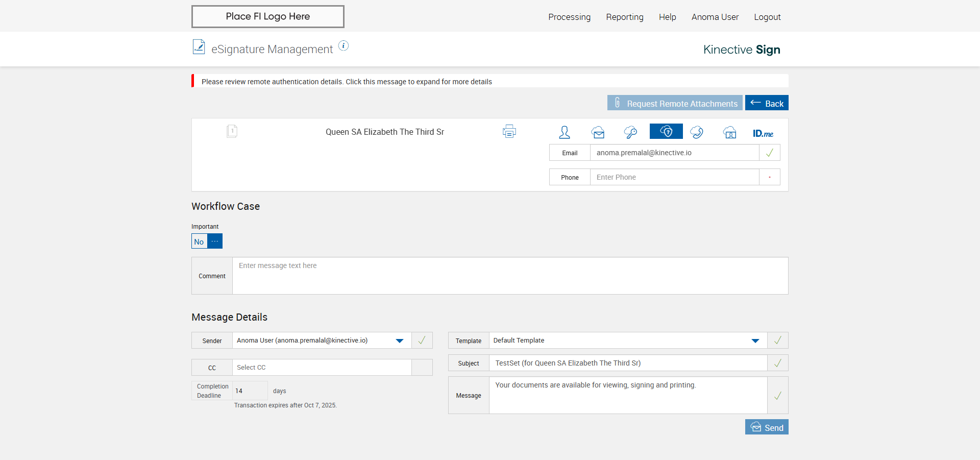Choose the cloud email authentication icon
Screen dimensions: 980x460
point(598,133)
